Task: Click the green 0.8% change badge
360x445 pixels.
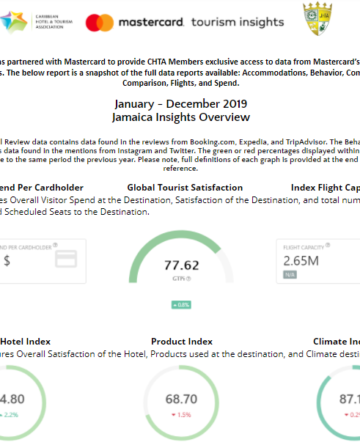Action: click(181, 305)
